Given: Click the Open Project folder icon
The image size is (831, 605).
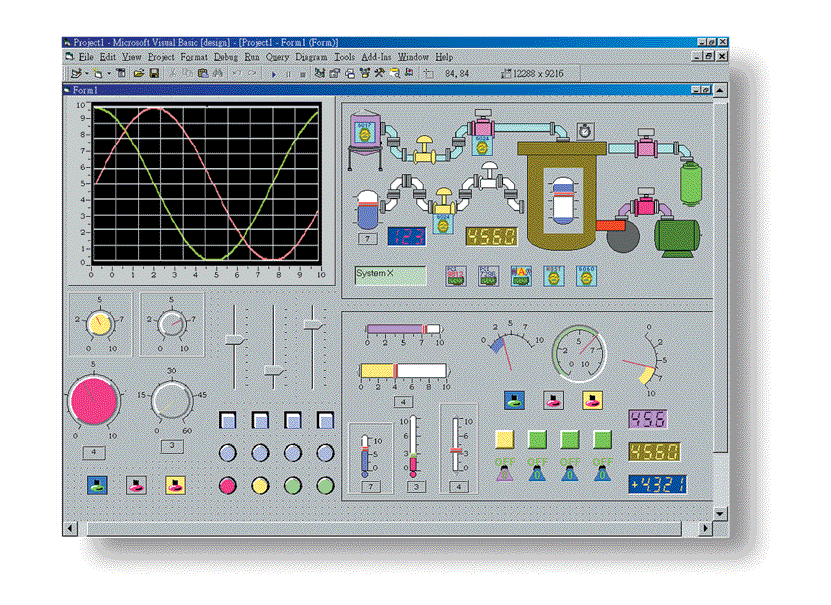Looking at the screenshot, I should (139, 74).
